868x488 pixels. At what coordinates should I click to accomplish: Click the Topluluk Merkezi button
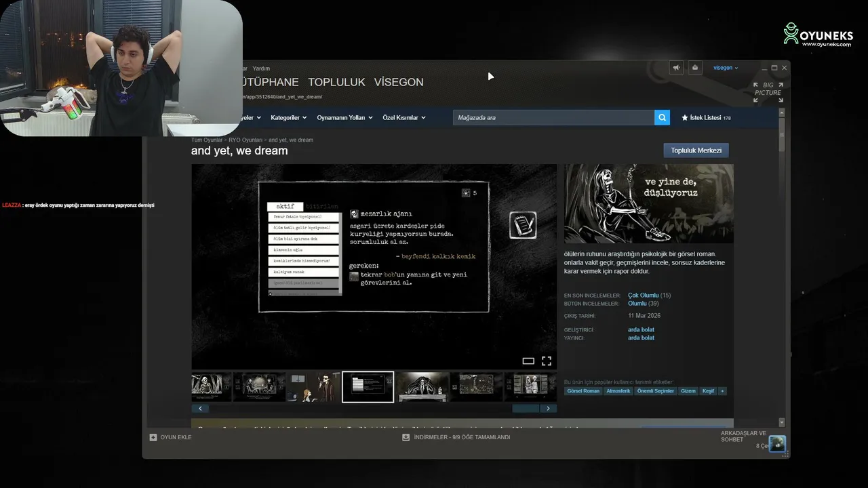696,150
